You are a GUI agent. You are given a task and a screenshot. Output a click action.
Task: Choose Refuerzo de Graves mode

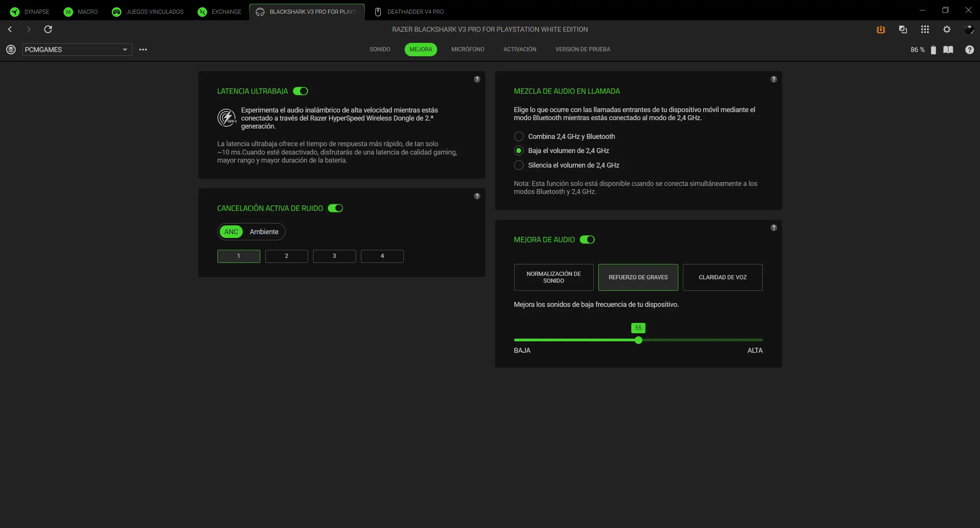pyautogui.click(x=638, y=277)
